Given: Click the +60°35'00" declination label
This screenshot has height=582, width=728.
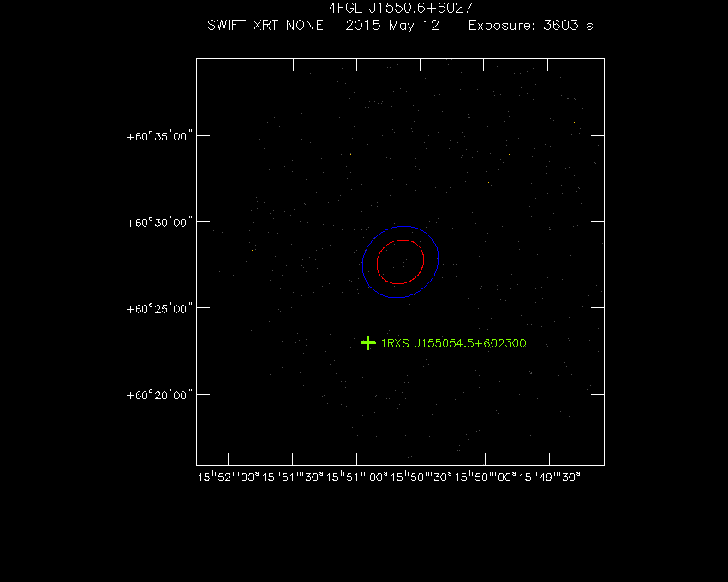Looking at the screenshot, I should 159,136.
